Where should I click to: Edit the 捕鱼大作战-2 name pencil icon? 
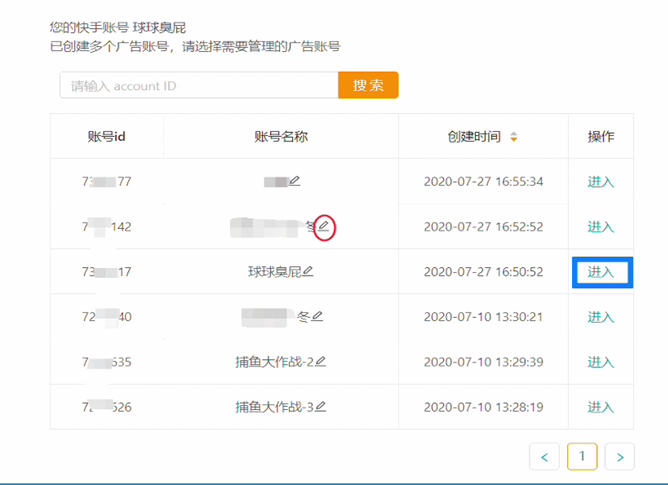click(x=320, y=362)
